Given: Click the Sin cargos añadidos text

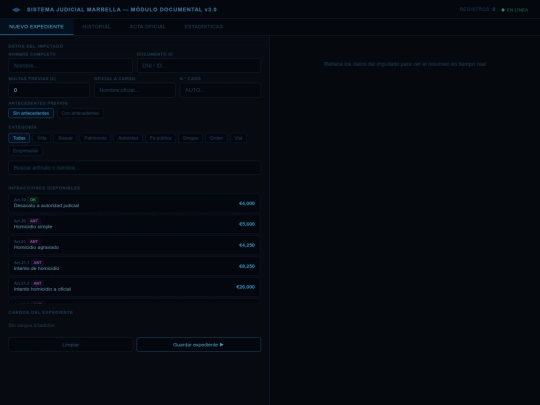Looking at the screenshot, I should tap(31, 325).
